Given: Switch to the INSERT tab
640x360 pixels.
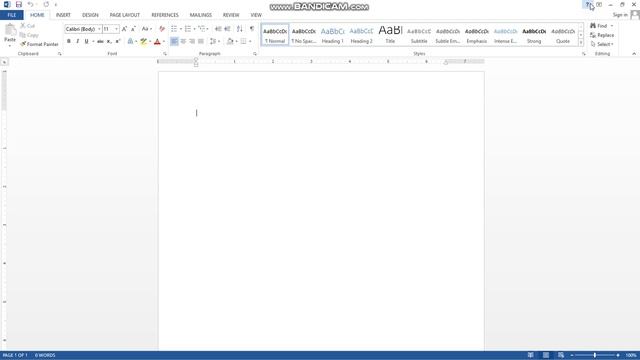Looking at the screenshot, I should (x=63, y=15).
